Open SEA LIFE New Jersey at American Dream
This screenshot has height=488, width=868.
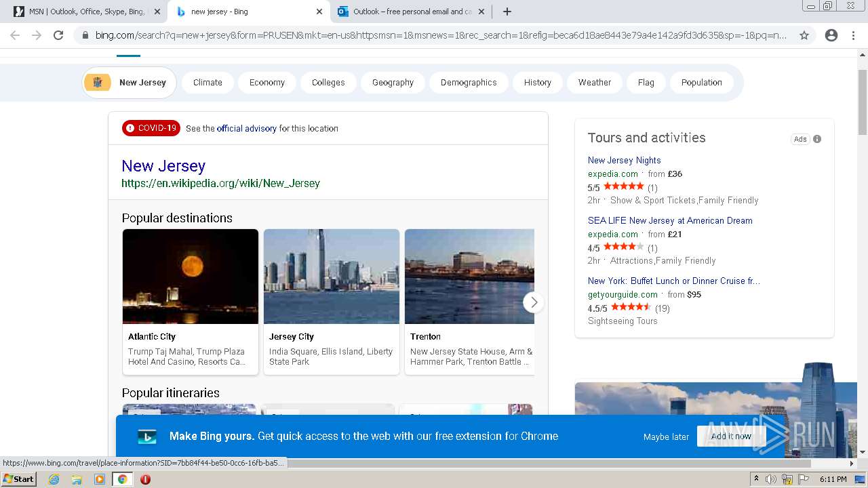point(670,221)
